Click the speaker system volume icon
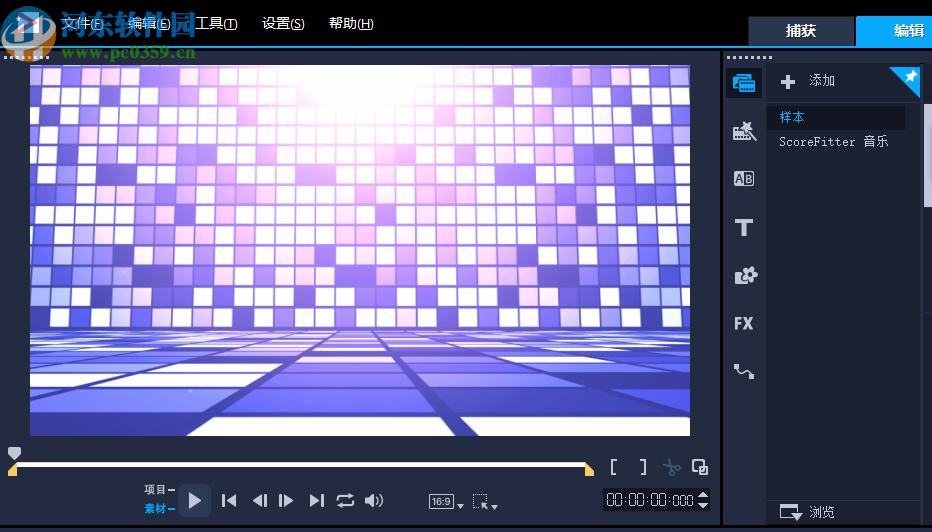Screen dimensions: 932x532 (x=374, y=500)
